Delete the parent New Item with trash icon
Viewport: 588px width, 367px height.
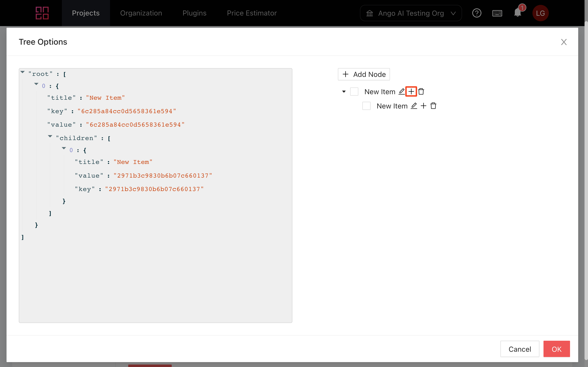[421, 92]
